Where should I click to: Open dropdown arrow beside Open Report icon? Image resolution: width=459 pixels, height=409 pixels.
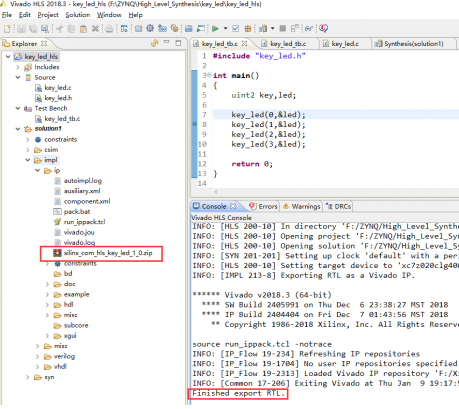pos(272,29)
